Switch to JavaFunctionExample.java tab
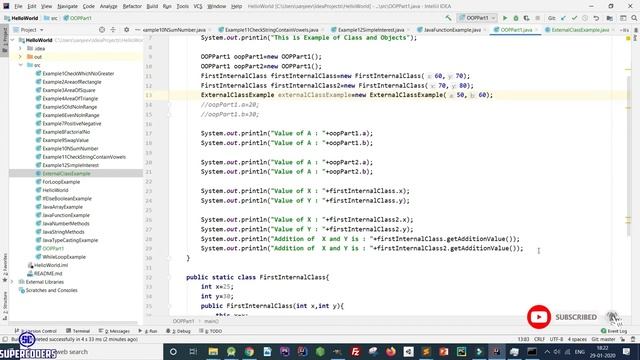Screen dimensions: 640x360 click(x=452, y=30)
